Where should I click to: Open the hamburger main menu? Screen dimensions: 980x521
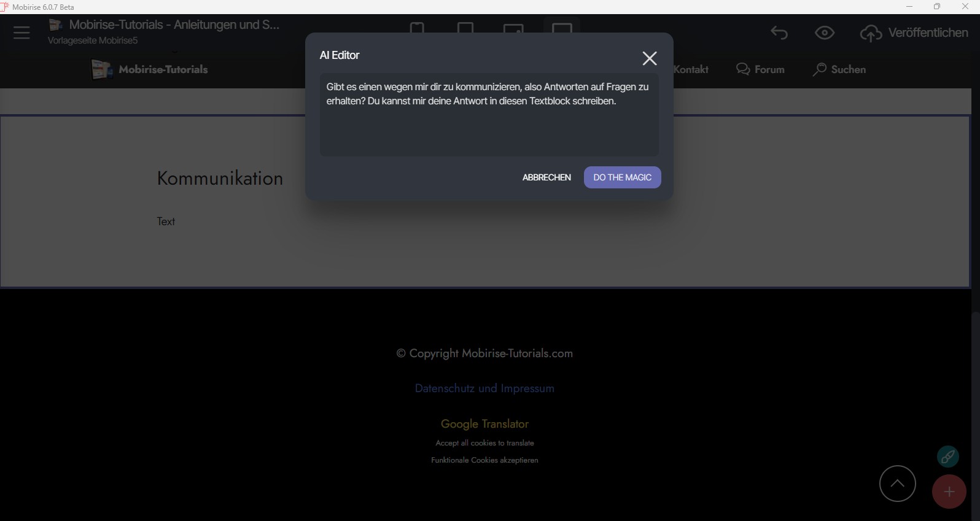point(21,33)
